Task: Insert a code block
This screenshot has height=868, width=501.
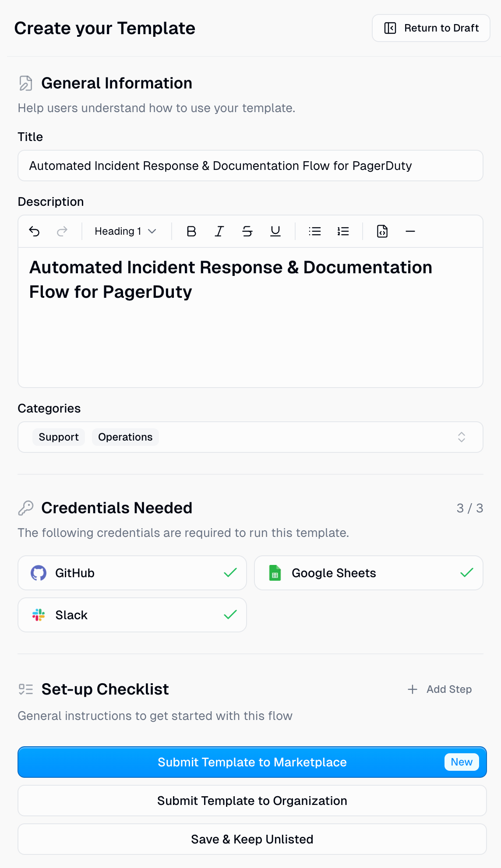Action: (382, 231)
